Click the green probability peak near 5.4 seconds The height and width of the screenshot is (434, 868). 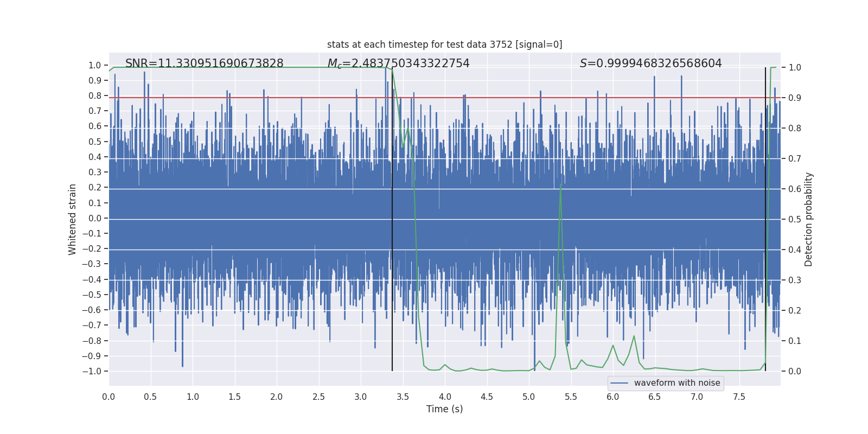[x=560, y=186]
